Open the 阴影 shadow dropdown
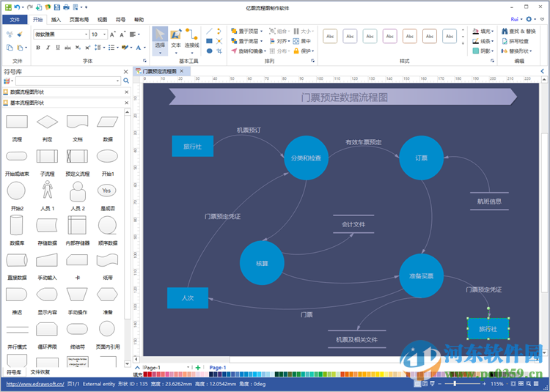Viewport: 550px width, 392px height. tap(483, 51)
